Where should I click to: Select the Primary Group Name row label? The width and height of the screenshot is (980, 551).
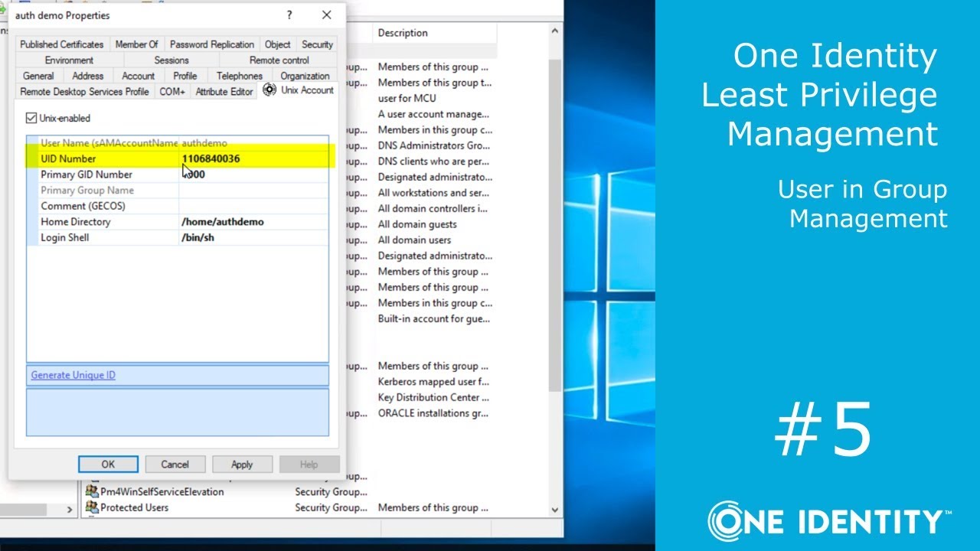coord(87,191)
